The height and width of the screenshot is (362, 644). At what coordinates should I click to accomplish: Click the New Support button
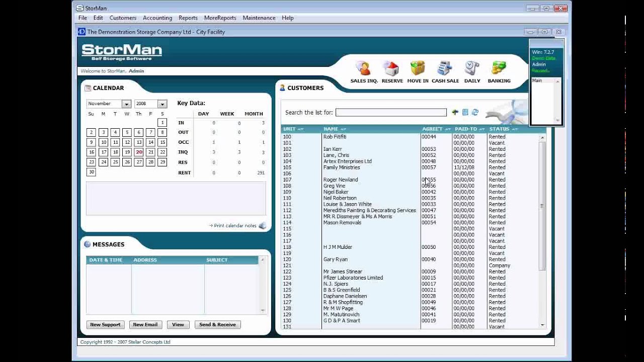pos(105,325)
